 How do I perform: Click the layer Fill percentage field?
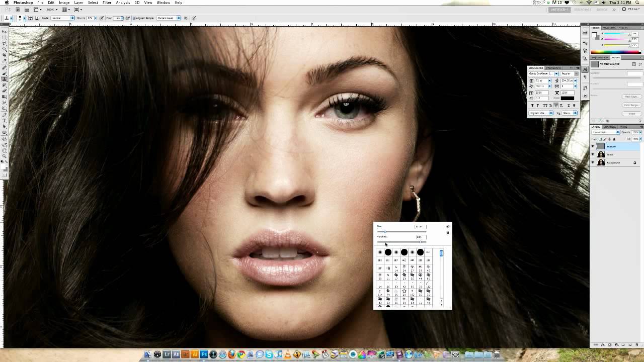tap(635, 139)
